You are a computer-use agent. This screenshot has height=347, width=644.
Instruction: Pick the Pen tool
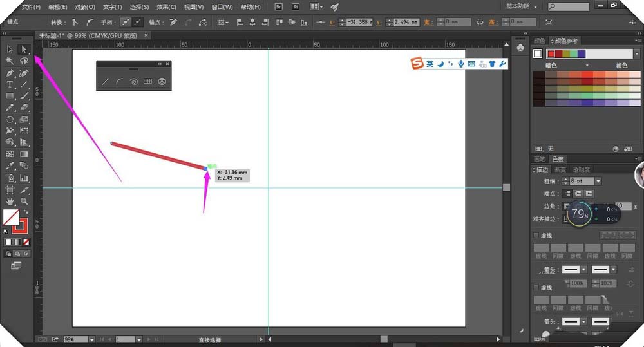click(x=10, y=73)
